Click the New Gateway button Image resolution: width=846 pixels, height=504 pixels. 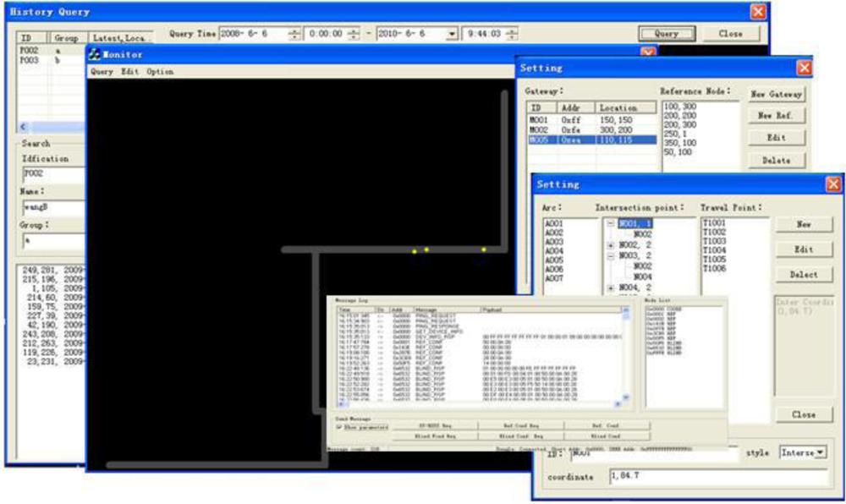coord(776,94)
